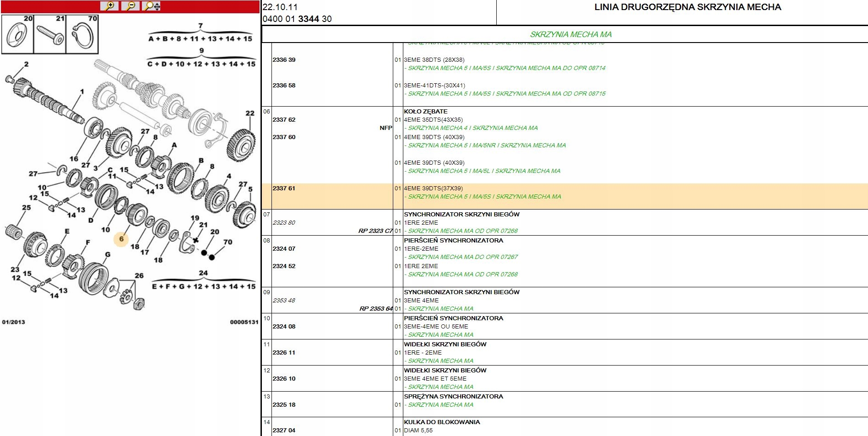
Task: Click part number 2327 04
Action: click(284, 430)
